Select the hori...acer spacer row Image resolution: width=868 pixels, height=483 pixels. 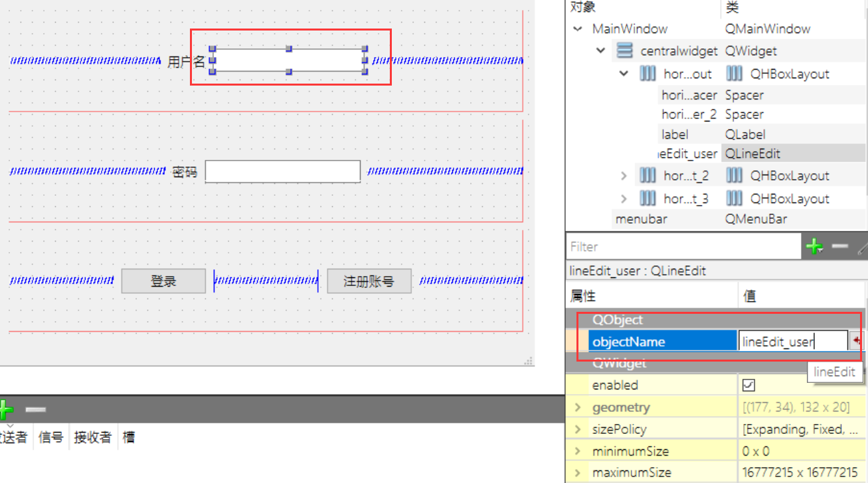[x=689, y=95]
